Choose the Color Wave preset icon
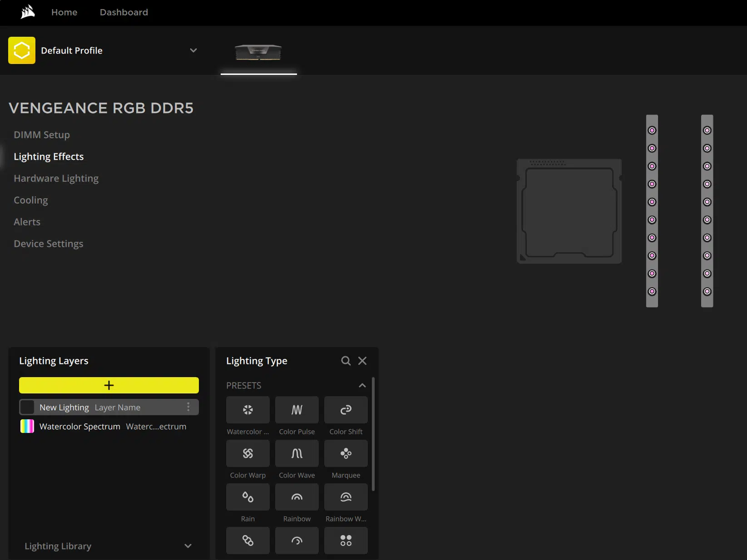The image size is (747, 560). pos(297,453)
